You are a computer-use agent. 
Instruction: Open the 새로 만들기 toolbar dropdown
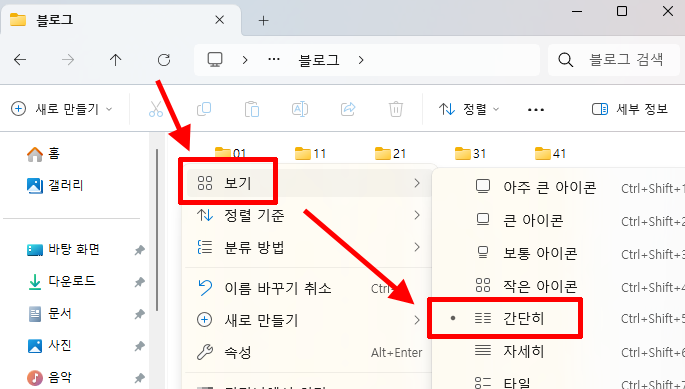(62, 109)
